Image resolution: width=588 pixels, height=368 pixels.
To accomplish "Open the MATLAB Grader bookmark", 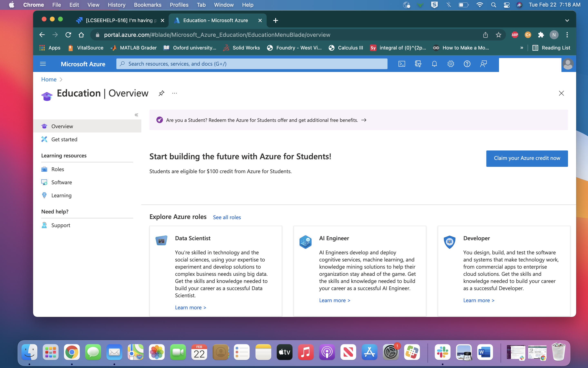I will point(134,48).
